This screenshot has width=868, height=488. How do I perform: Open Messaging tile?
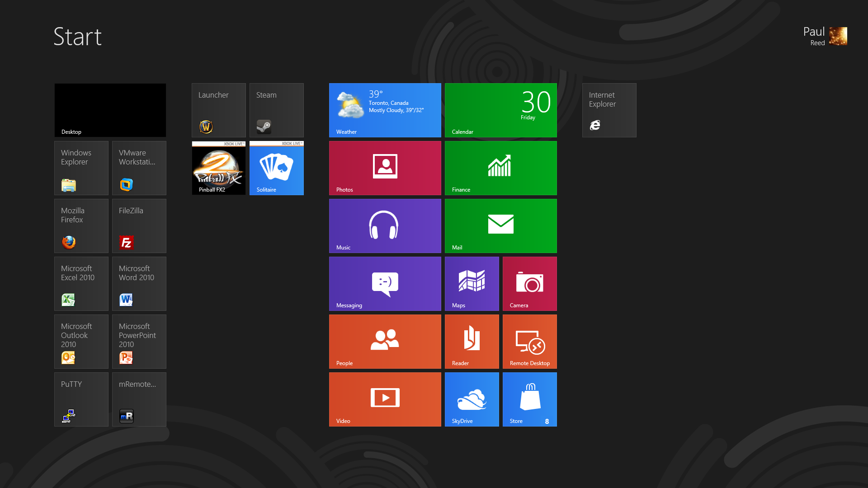pyautogui.click(x=385, y=284)
